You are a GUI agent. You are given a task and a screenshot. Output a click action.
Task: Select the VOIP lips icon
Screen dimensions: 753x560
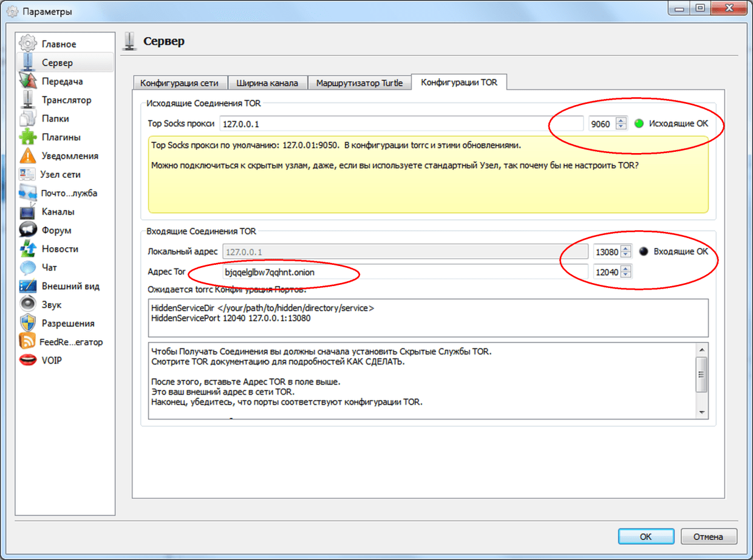coord(28,360)
